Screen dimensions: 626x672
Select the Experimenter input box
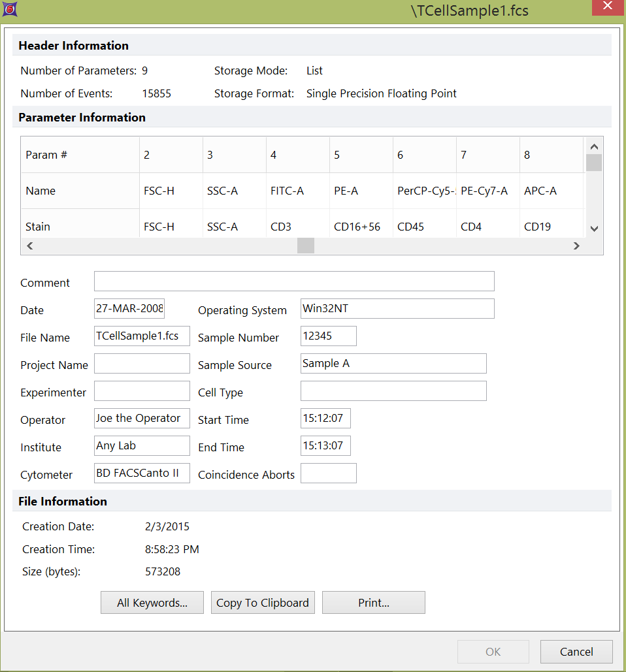[x=142, y=391]
